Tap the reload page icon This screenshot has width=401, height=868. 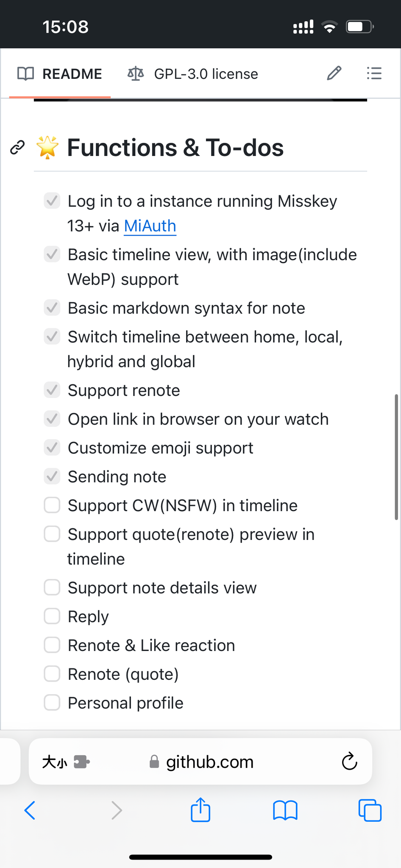(x=349, y=762)
